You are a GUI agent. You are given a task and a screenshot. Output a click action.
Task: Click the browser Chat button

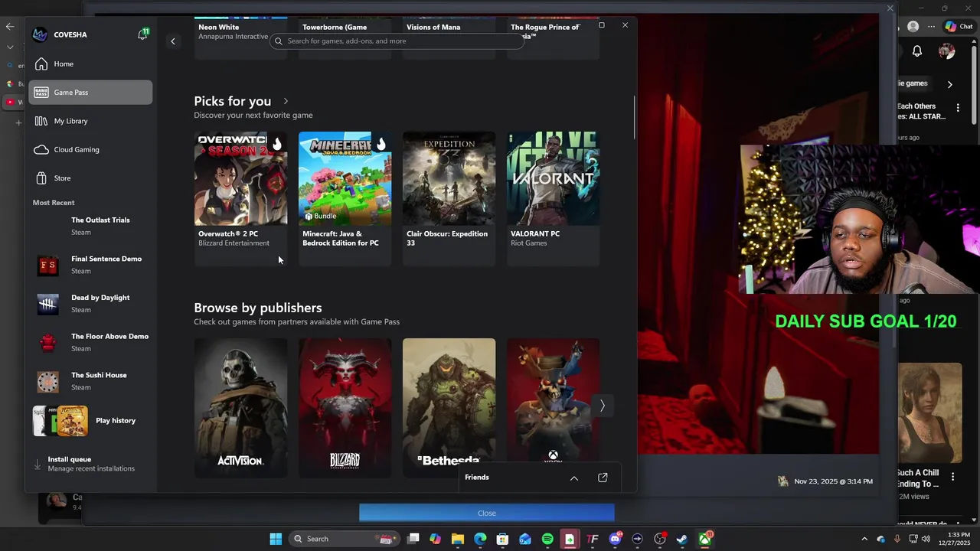959,27
